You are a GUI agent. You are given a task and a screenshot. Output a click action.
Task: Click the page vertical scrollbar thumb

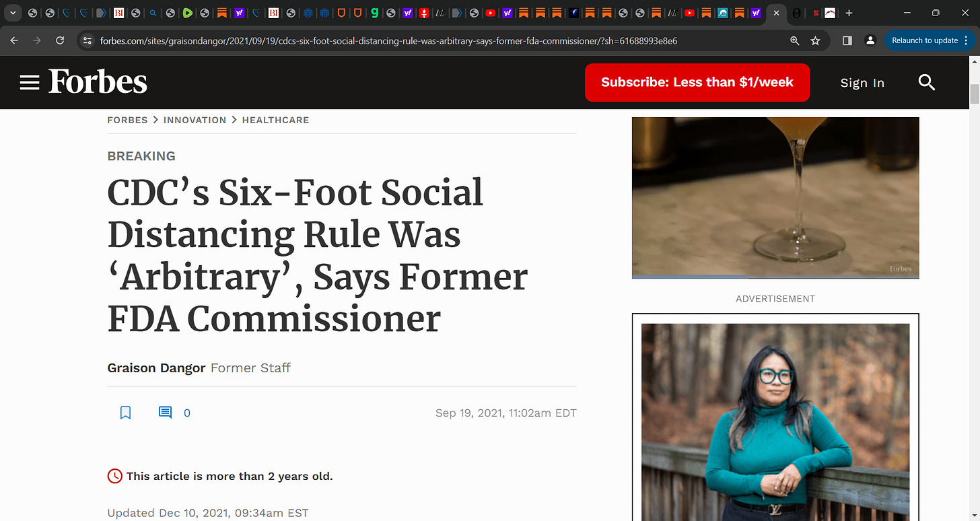pyautogui.click(x=974, y=94)
